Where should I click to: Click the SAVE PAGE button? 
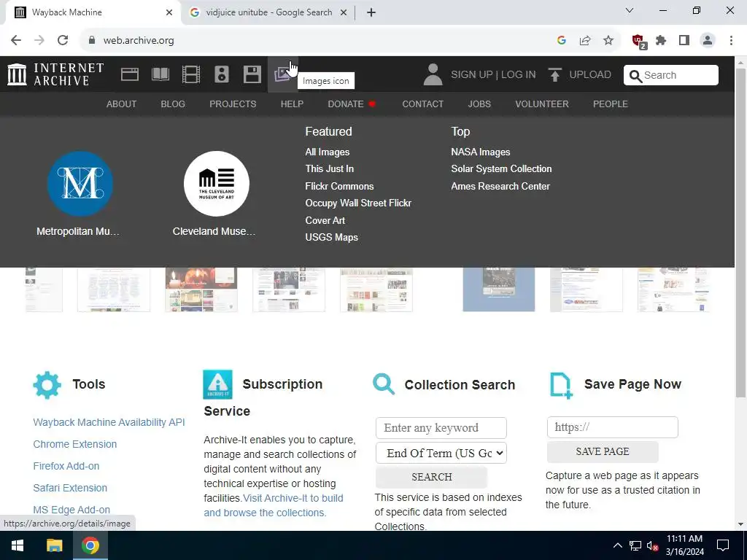pyautogui.click(x=603, y=451)
